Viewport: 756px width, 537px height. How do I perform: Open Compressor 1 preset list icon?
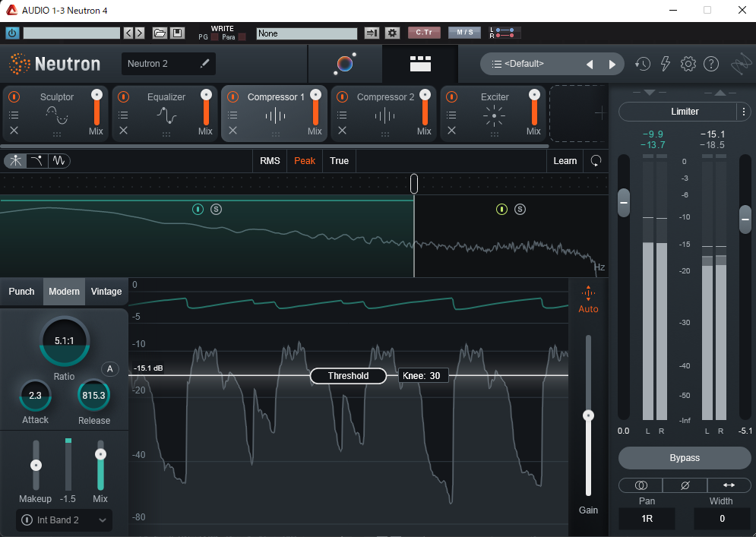tap(232, 115)
